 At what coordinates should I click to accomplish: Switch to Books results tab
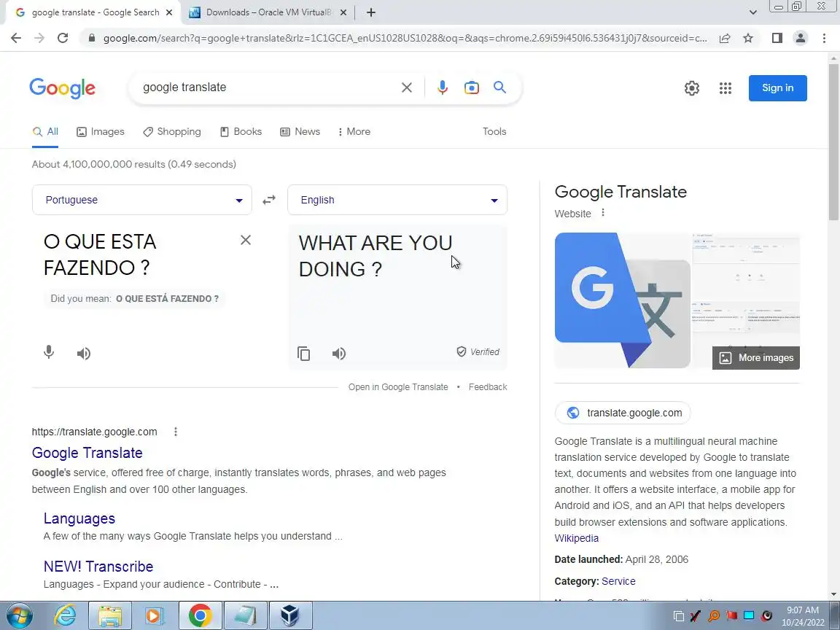pos(241,132)
